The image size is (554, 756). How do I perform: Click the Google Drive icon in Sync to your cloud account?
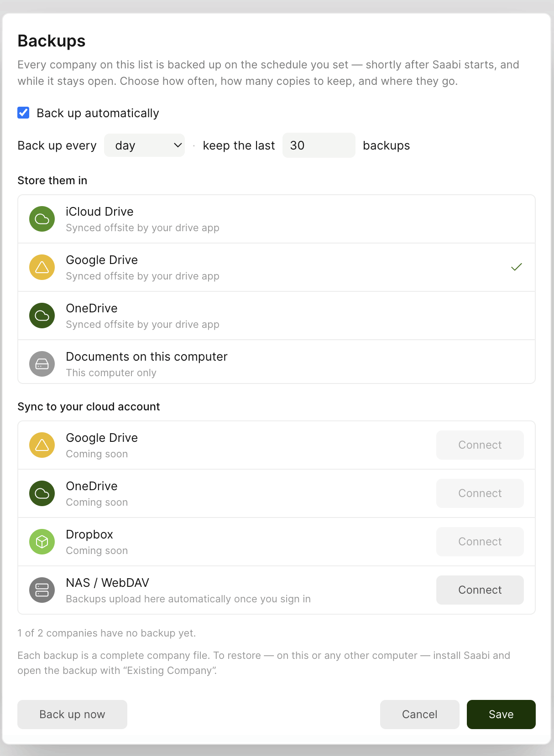42,445
